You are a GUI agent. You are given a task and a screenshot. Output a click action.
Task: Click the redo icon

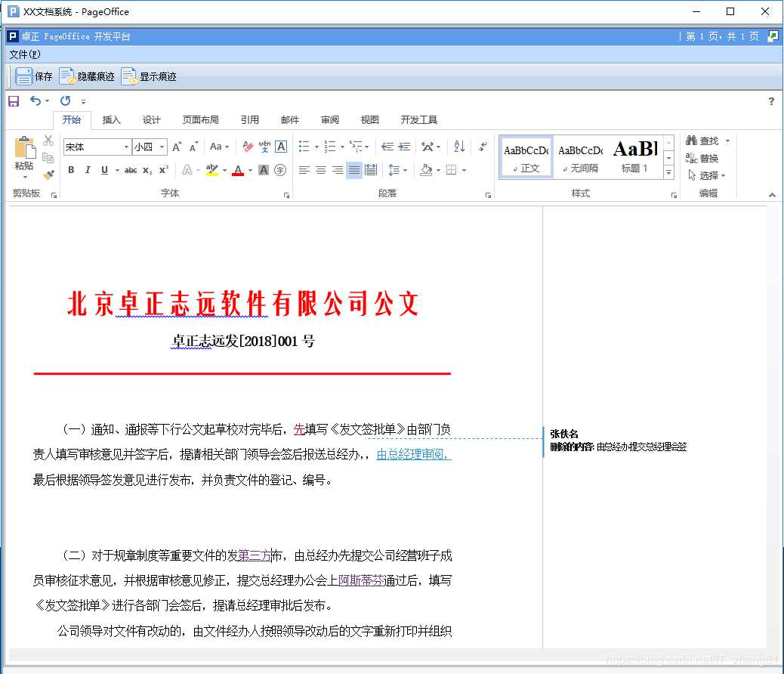[65, 100]
